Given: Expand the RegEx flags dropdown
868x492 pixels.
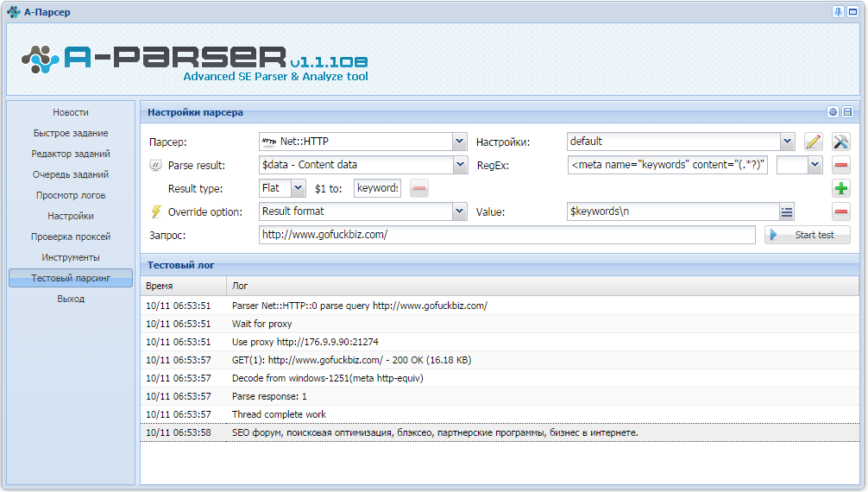Looking at the screenshot, I should pyautogui.click(x=815, y=165).
